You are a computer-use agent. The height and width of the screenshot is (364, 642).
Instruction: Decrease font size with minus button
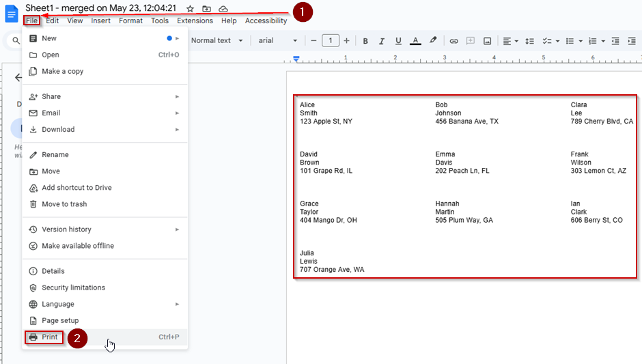coord(313,40)
